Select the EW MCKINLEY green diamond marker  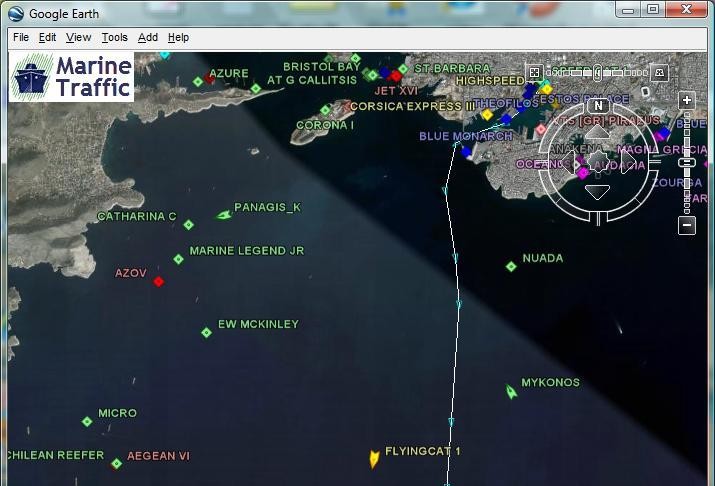206,333
